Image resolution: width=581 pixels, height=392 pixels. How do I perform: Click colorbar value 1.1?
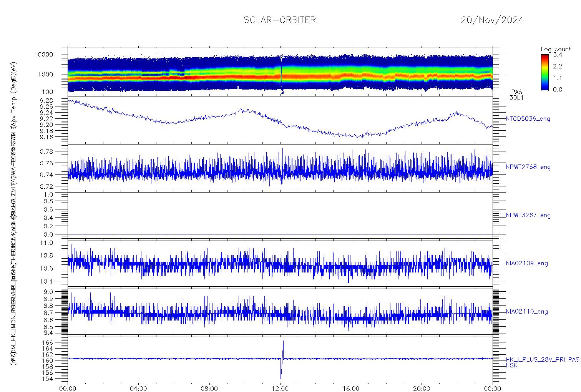(x=558, y=78)
